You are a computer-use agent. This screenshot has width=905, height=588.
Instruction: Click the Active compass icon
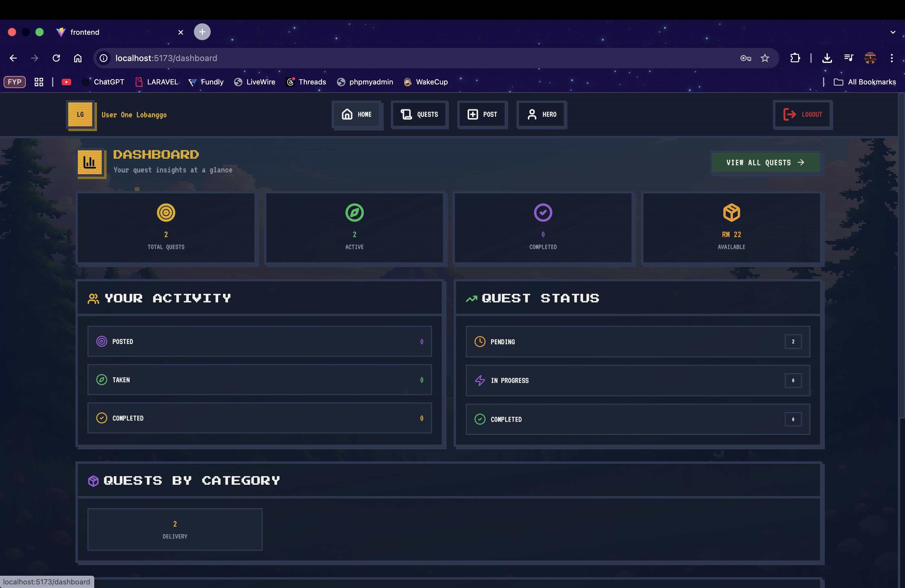click(x=354, y=212)
